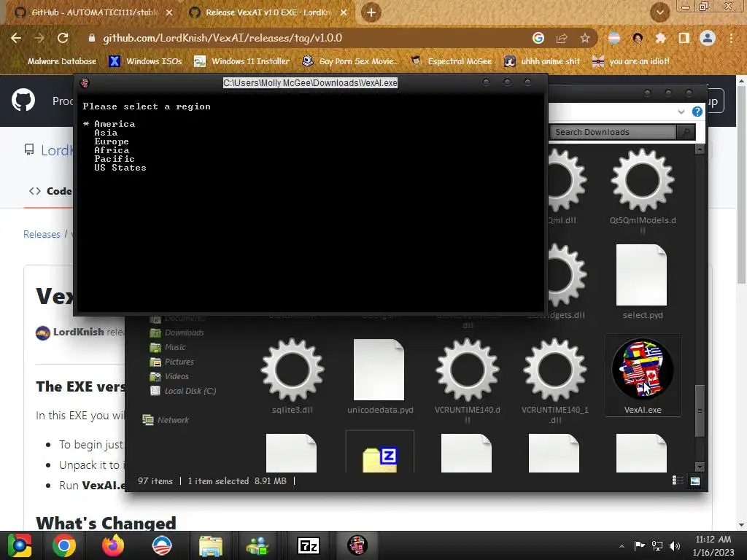Image resolution: width=747 pixels, height=560 pixels.
Task: Reload the page with refresh icon
Action: (x=63, y=38)
